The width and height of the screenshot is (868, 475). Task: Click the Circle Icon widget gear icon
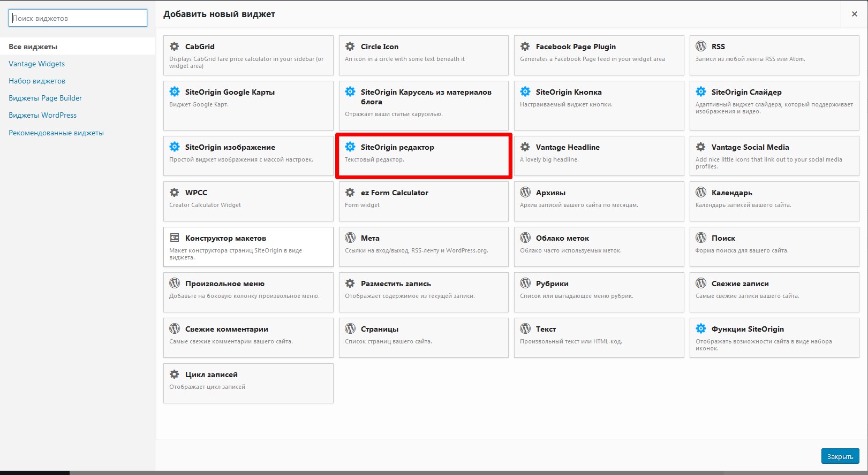click(350, 47)
